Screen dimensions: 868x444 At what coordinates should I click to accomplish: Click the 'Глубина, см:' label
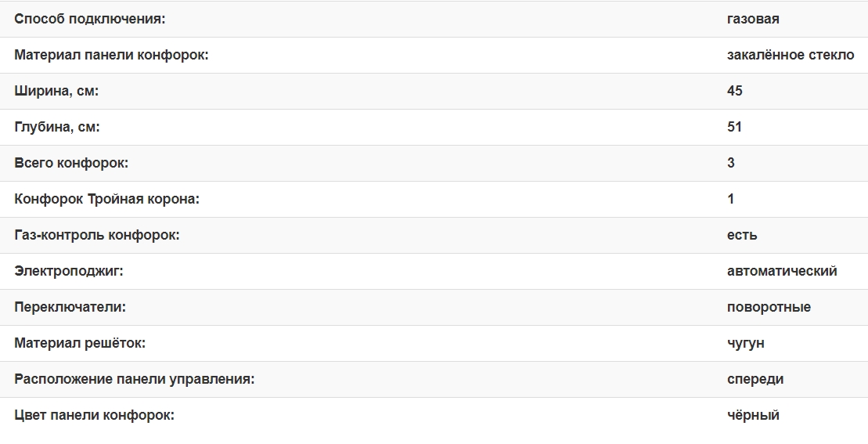57,127
